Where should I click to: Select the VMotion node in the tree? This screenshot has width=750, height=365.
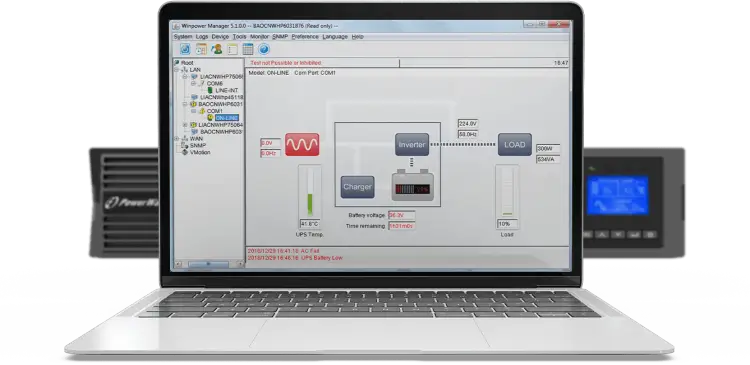coord(200,152)
